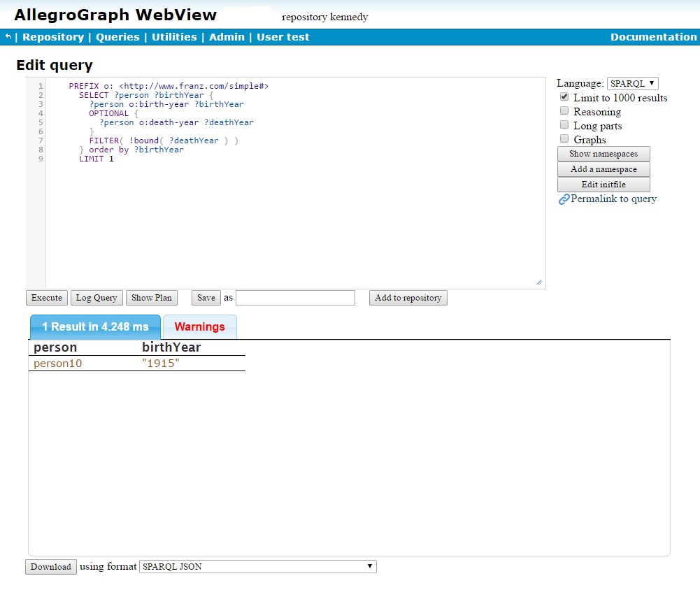Click the Show Plan button
Screen dimensions: 700x590
click(152, 298)
